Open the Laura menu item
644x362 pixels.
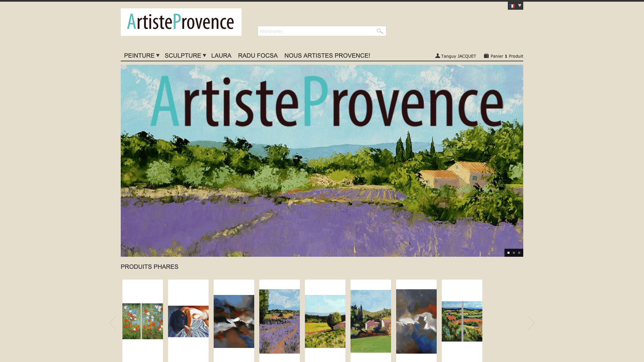(x=221, y=56)
